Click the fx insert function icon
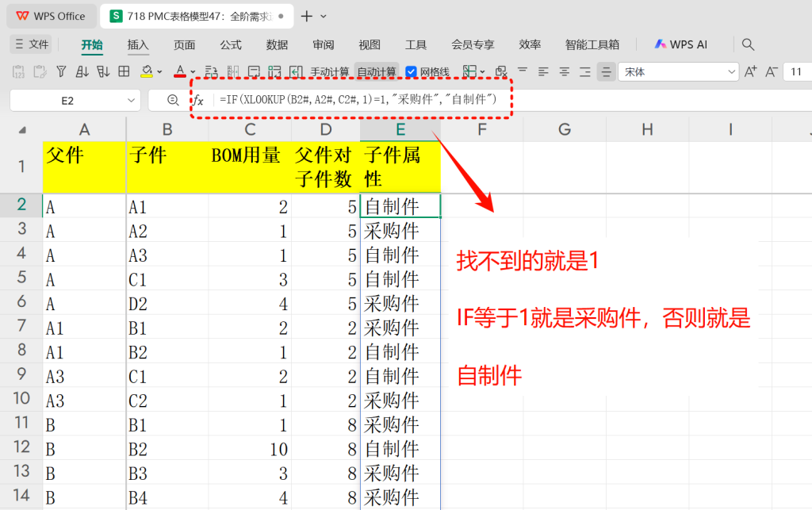Screen dimensions: 812x510 coord(197,101)
